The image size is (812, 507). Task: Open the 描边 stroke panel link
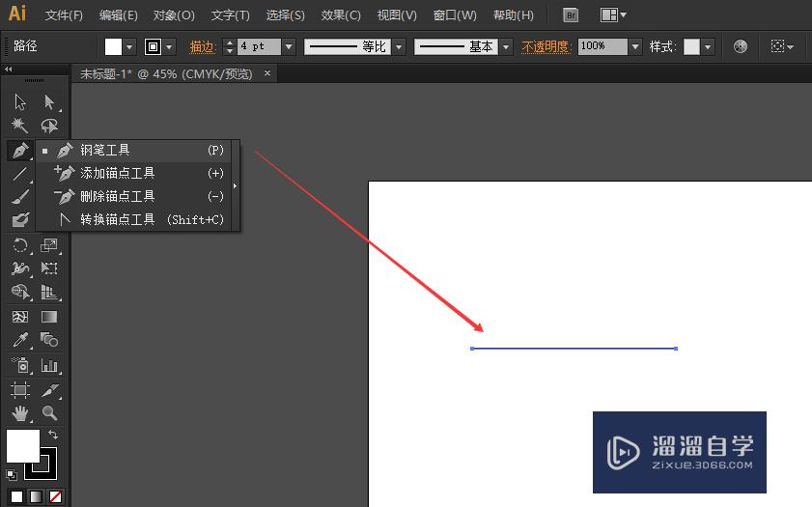point(202,47)
